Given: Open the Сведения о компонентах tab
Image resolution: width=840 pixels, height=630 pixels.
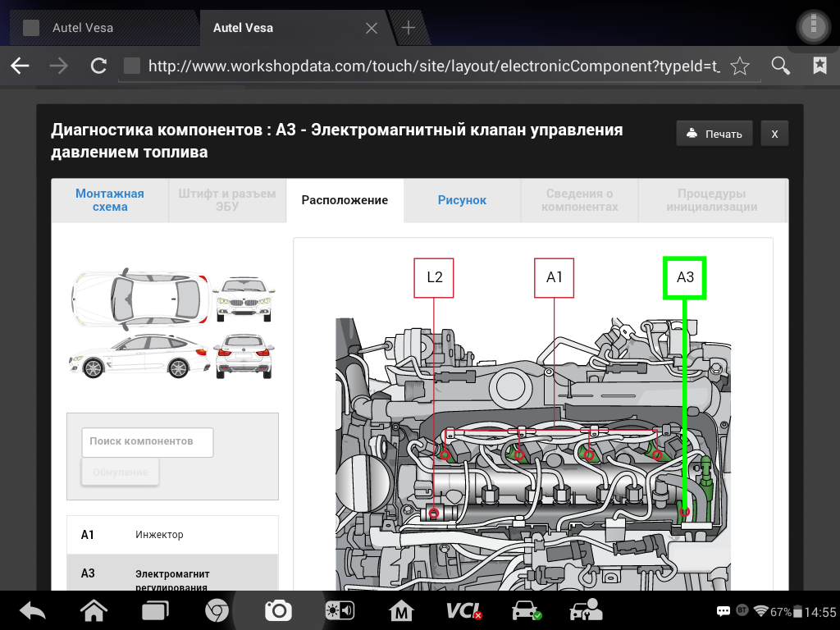Looking at the screenshot, I should [x=580, y=200].
